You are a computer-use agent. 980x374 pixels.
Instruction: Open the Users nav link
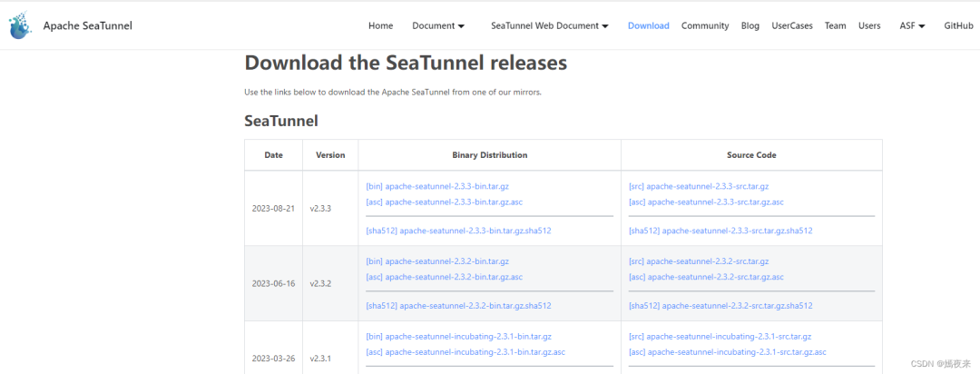point(869,26)
